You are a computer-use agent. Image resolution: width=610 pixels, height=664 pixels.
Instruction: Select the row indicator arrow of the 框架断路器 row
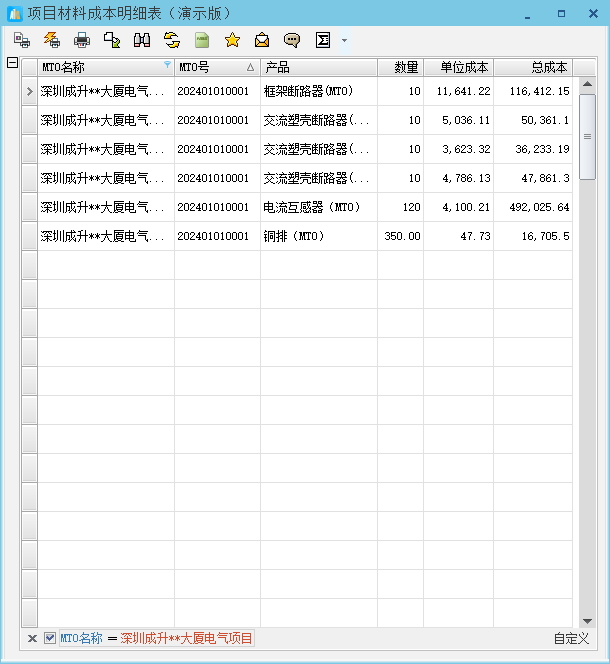(x=29, y=91)
